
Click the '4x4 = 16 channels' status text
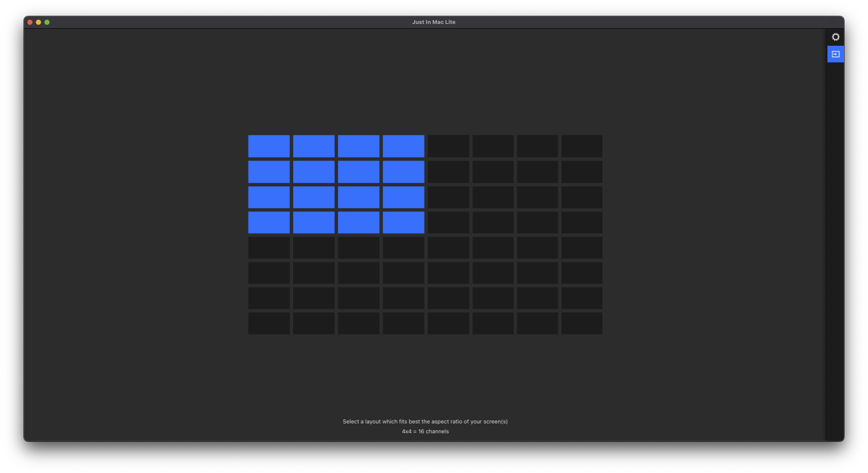(425, 432)
